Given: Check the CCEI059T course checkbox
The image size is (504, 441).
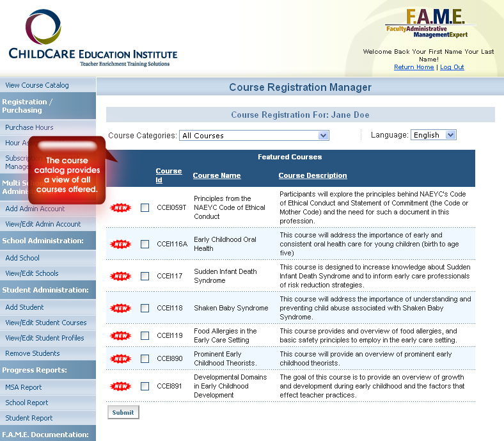Looking at the screenshot, I should (x=145, y=208).
